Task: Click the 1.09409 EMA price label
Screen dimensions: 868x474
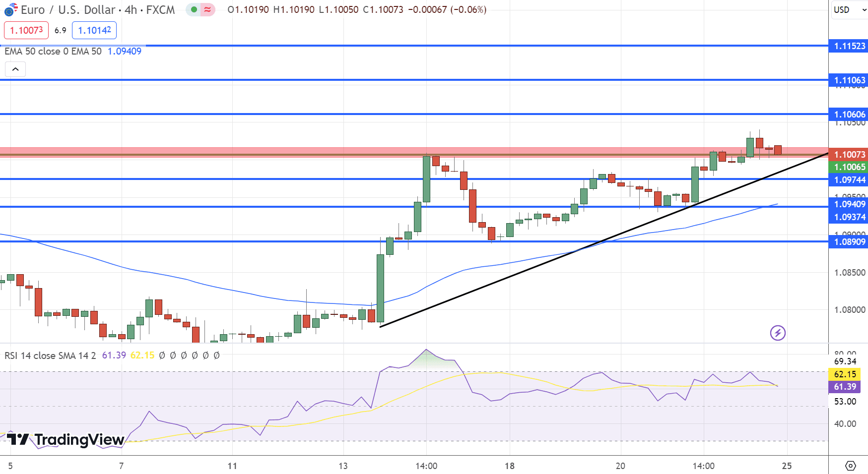Action: pyautogui.click(x=849, y=204)
